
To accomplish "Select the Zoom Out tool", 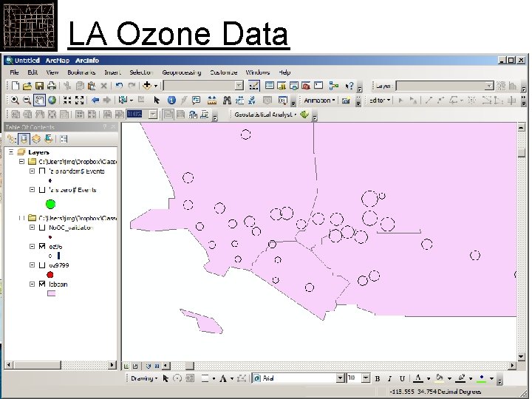I will click(x=27, y=100).
